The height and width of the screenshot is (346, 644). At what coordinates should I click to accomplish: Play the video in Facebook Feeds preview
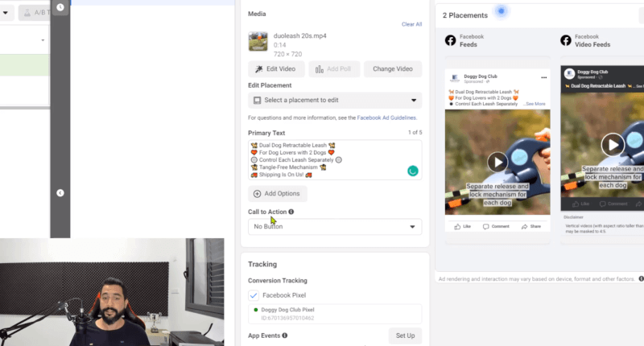point(497,162)
